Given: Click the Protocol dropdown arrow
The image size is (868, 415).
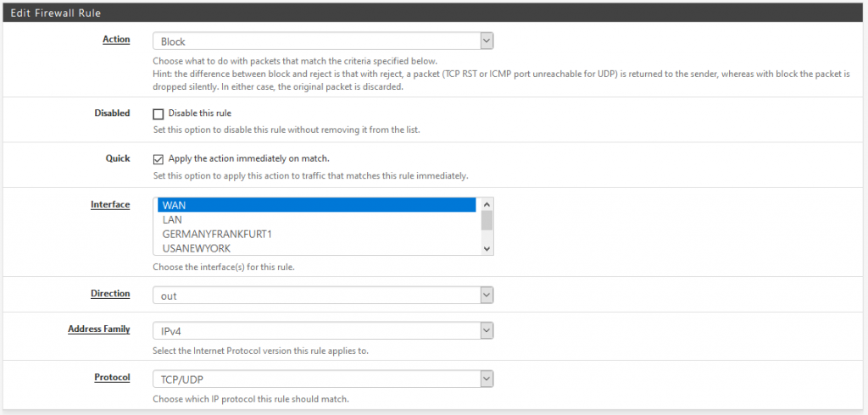Looking at the screenshot, I should [486, 379].
